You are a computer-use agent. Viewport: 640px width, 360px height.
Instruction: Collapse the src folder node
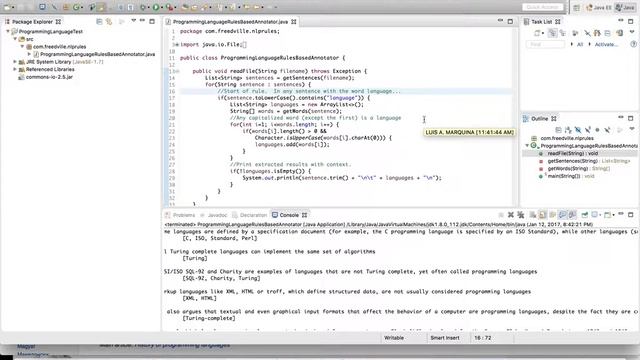pyautogui.click(x=15, y=39)
